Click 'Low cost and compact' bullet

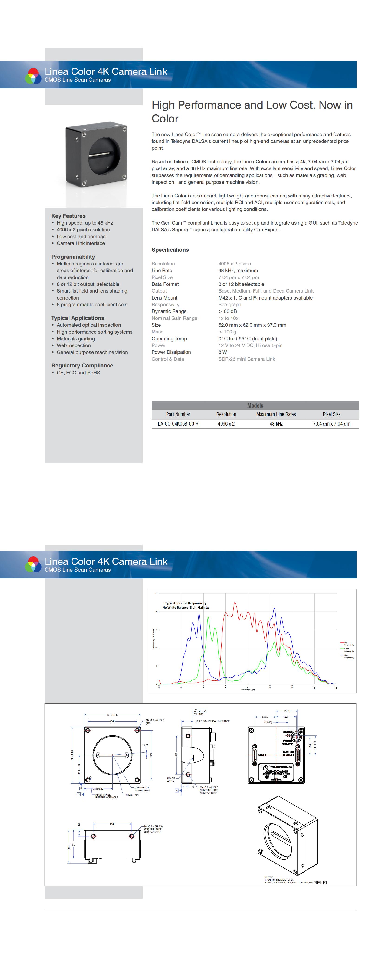[x=82, y=237]
